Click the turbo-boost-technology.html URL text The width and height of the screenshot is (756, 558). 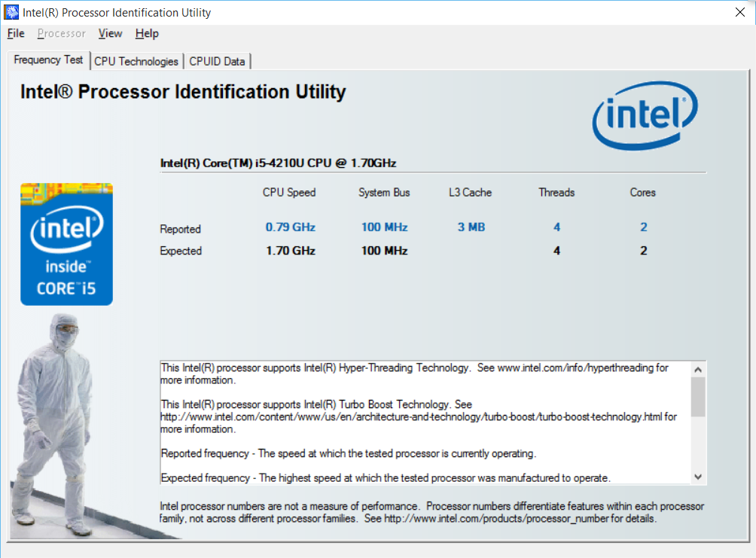(412, 416)
